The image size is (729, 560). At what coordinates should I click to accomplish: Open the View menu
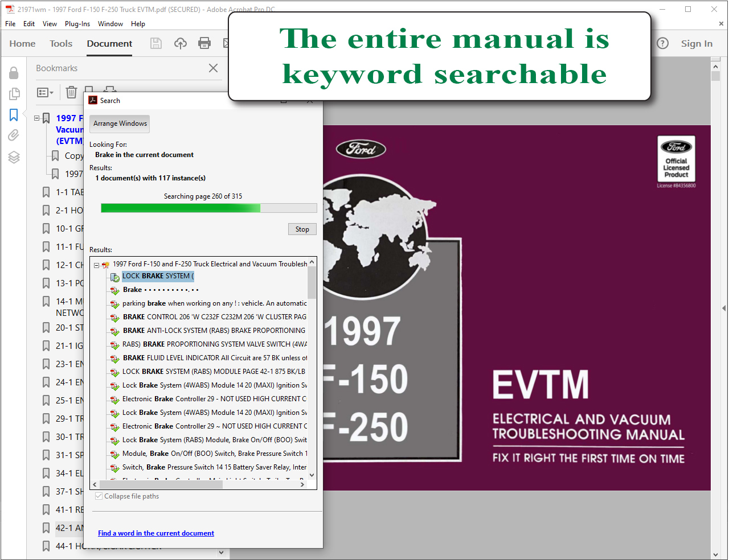click(50, 24)
